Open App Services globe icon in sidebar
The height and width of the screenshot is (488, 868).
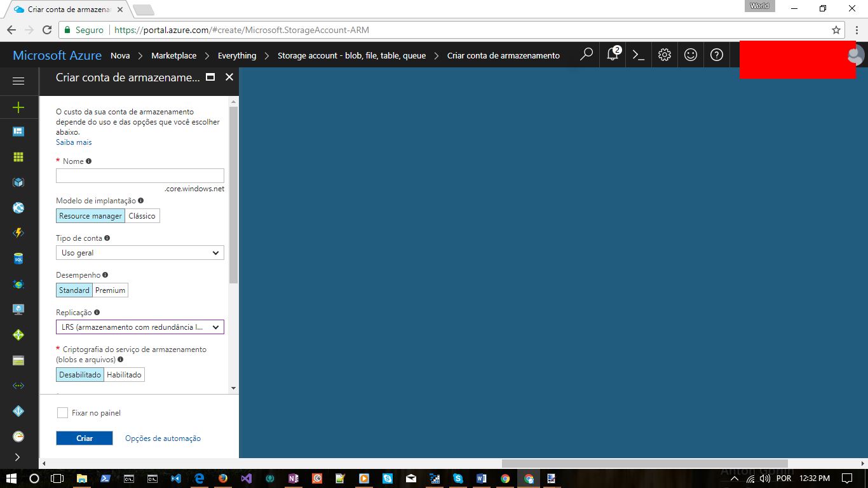18,208
